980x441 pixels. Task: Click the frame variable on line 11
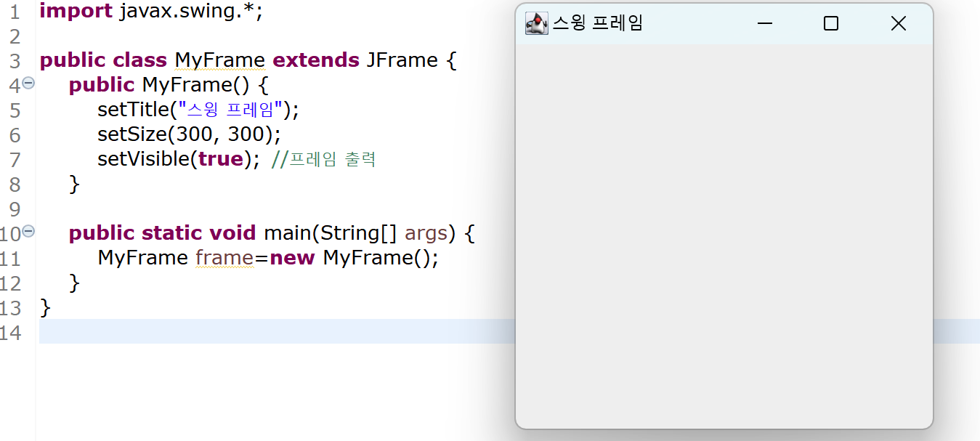(225, 258)
